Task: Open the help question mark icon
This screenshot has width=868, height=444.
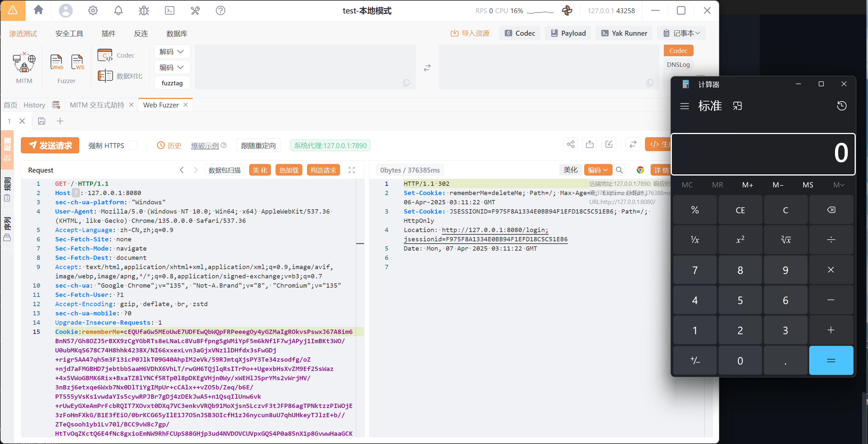Action: (220, 11)
